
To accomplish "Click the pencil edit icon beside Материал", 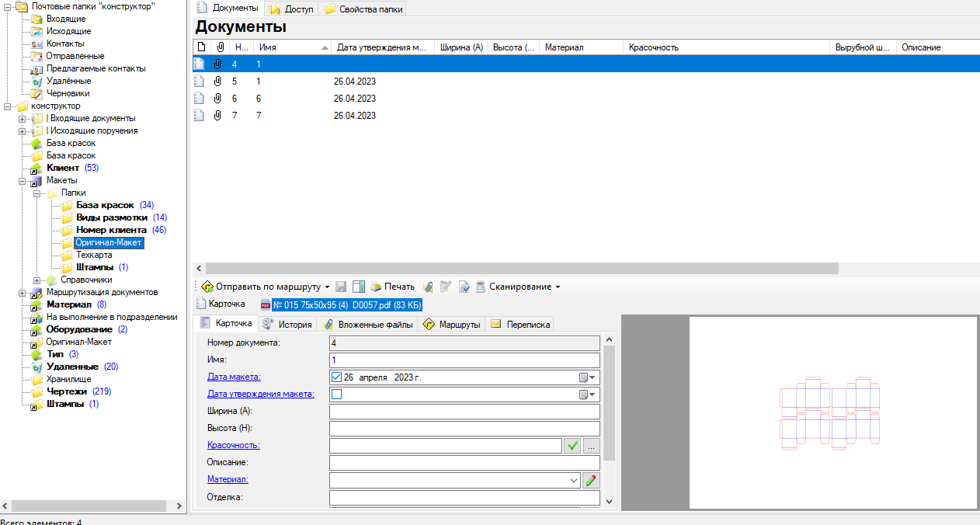I will pyautogui.click(x=591, y=480).
